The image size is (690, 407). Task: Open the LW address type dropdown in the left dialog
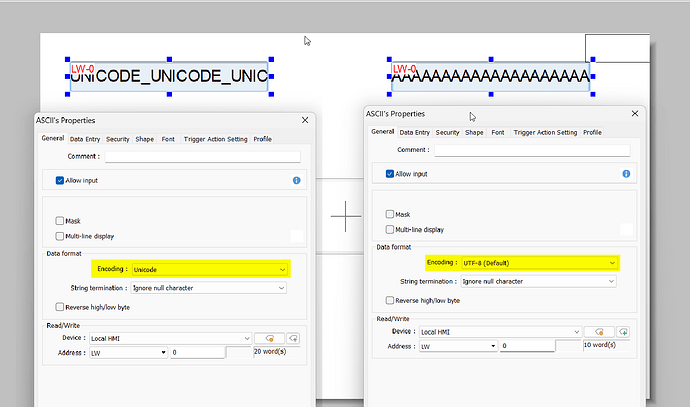128,353
